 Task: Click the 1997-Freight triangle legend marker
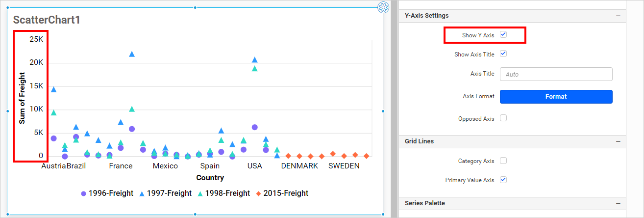[x=142, y=193]
